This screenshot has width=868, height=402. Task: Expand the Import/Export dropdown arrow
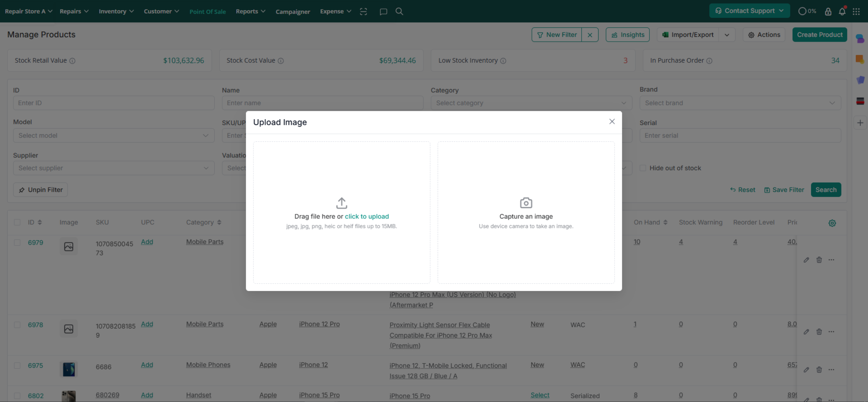tap(727, 34)
